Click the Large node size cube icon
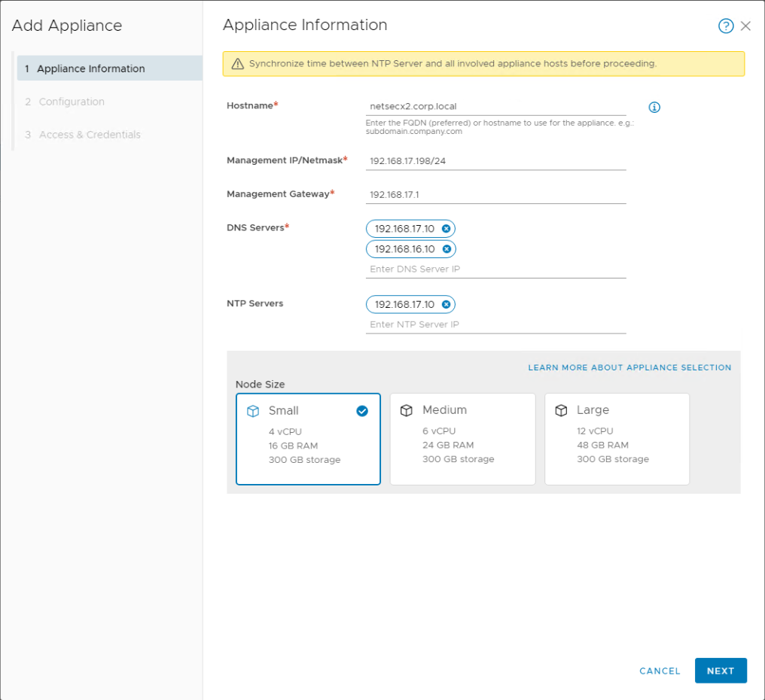 click(562, 410)
